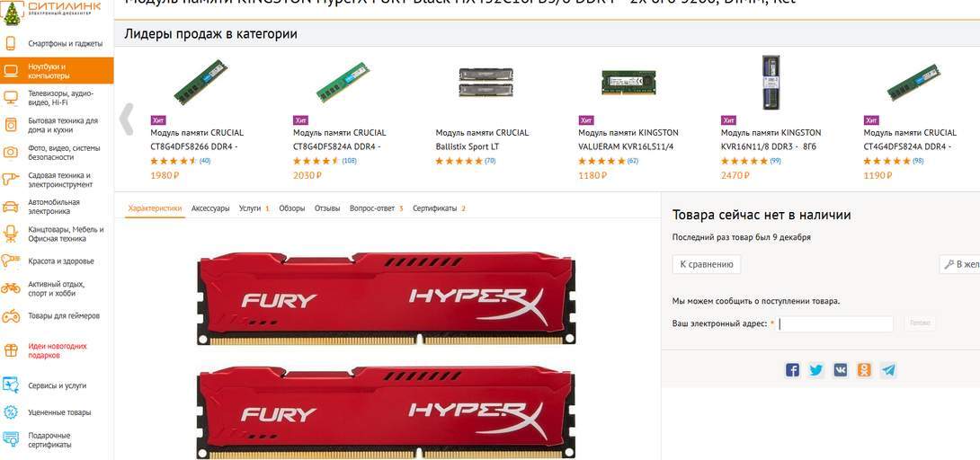This screenshot has width=980, height=460.
Task: Share via the Telegram paper-plane icon
Action: (x=888, y=370)
